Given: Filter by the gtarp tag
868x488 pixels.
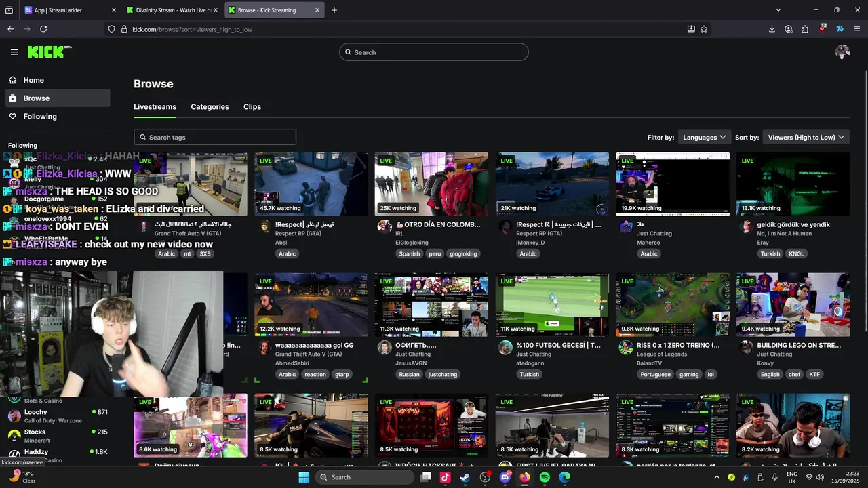Looking at the screenshot, I should click(x=342, y=374).
